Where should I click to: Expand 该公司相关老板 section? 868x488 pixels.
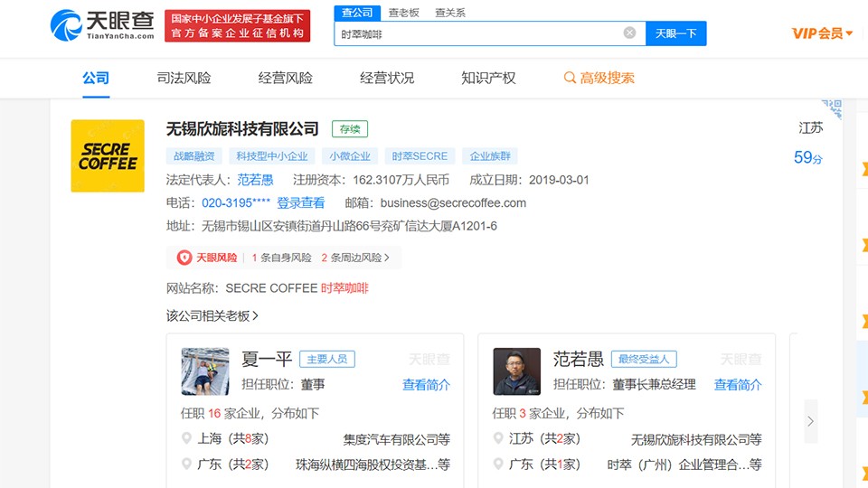coord(212,316)
